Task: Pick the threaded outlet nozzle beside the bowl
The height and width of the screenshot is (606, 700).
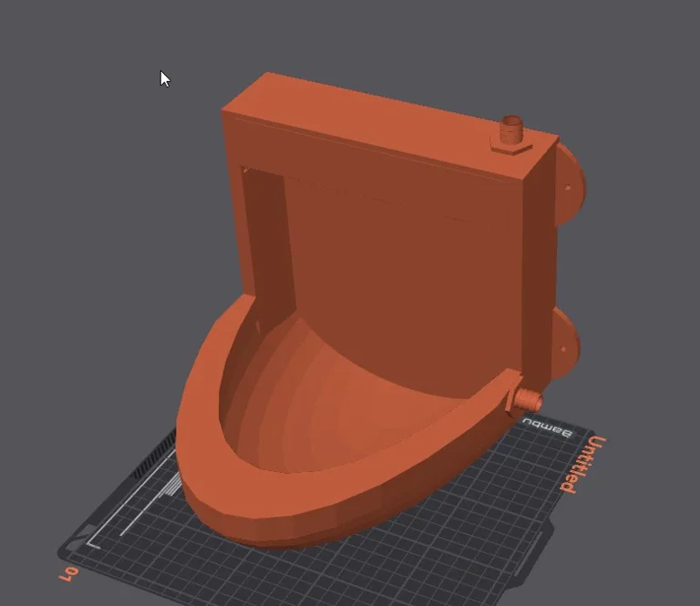Action: [528, 401]
